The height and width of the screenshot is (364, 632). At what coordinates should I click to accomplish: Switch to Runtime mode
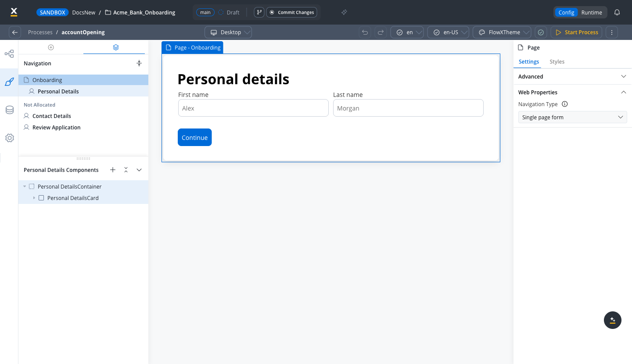click(592, 12)
